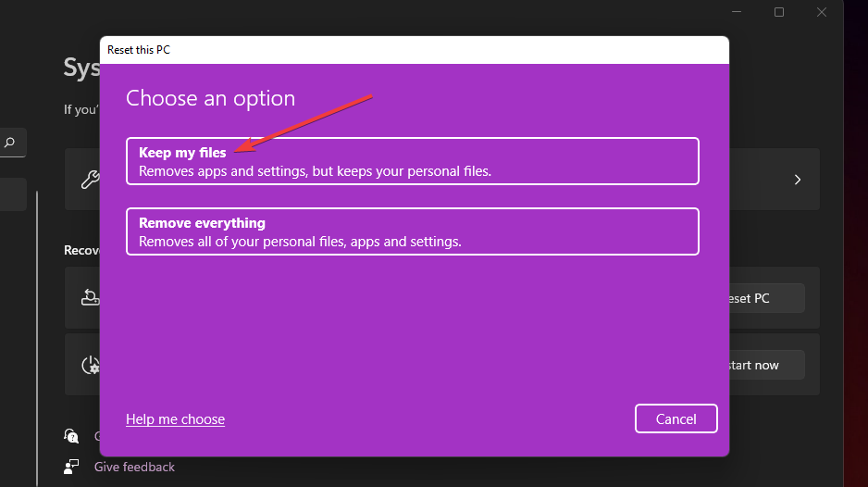This screenshot has height=487, width=868.
Task: Click the Choose an option heading
Action: 210,98
